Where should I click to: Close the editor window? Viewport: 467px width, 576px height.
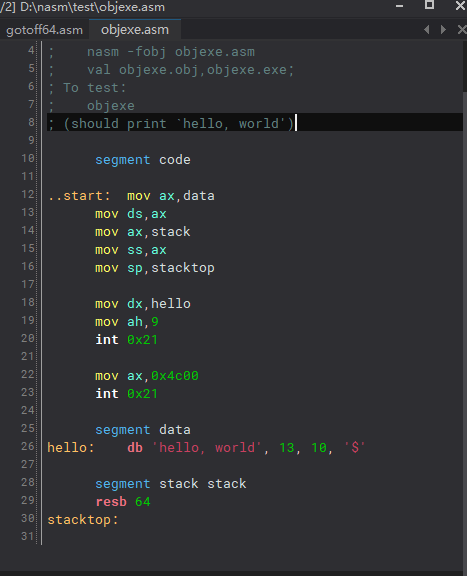(x=460, y=6)
